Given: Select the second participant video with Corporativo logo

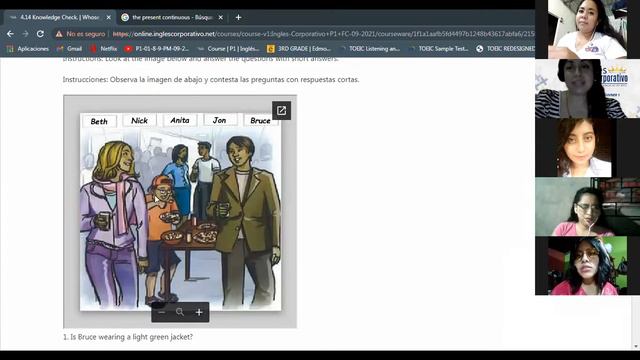Looking at the screenshot, I should point(587,89).
